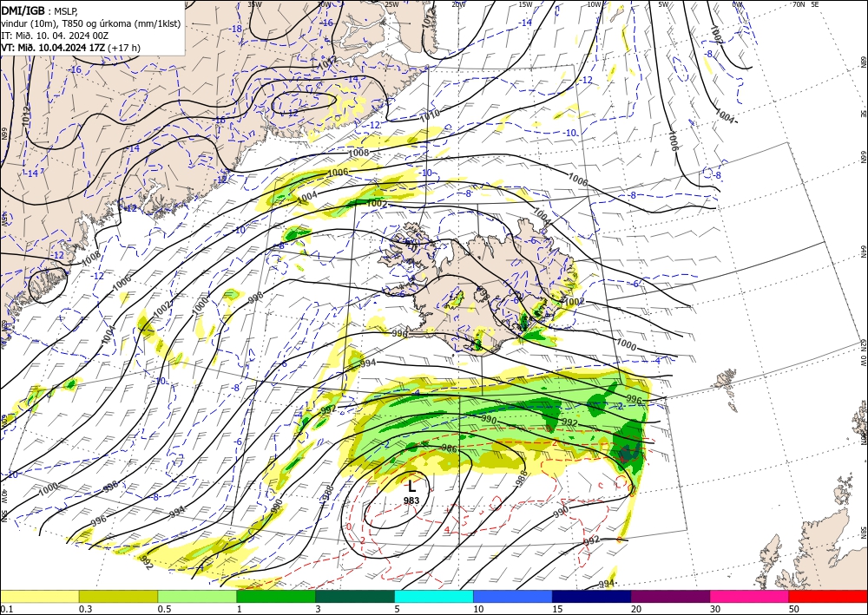
Task: Choose the purple 20–30 legend swatch
Action: coord(670,596)
